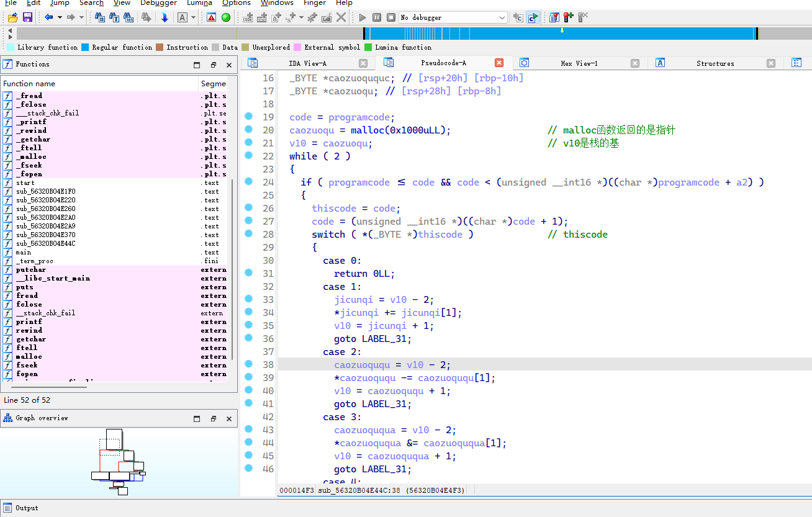Click the blue down-arrow jump icon
Screen dimensions: 812x517
click(165, 17)
